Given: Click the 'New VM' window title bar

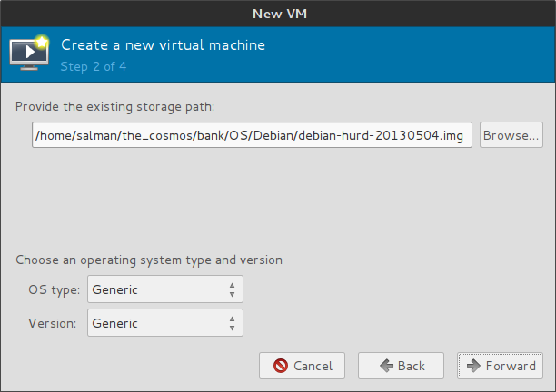Looking at the screenshot, I should click(277, 13).
